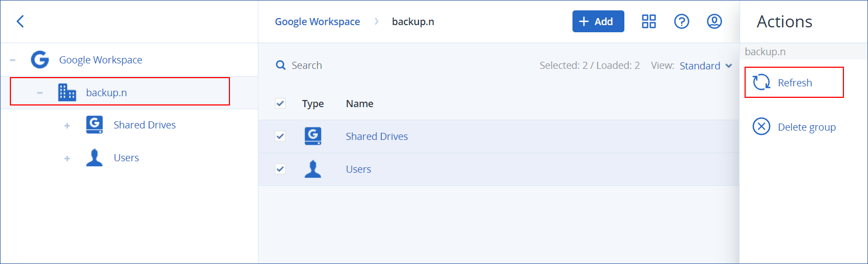
Task: Select Users in the left tree
Action: click(x=126, y=158)
